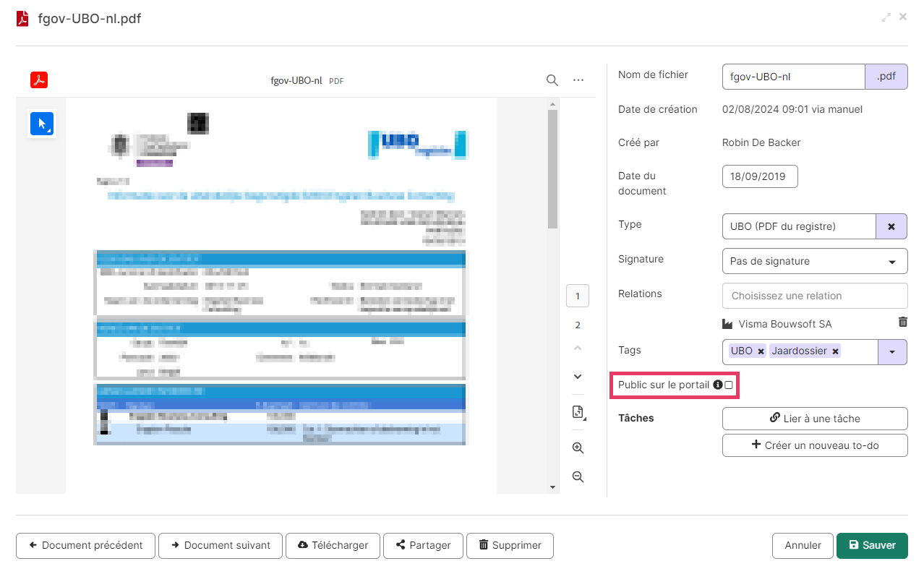
Task: Click the search magnifier in PDF viewer
Action: pos(552,80)
